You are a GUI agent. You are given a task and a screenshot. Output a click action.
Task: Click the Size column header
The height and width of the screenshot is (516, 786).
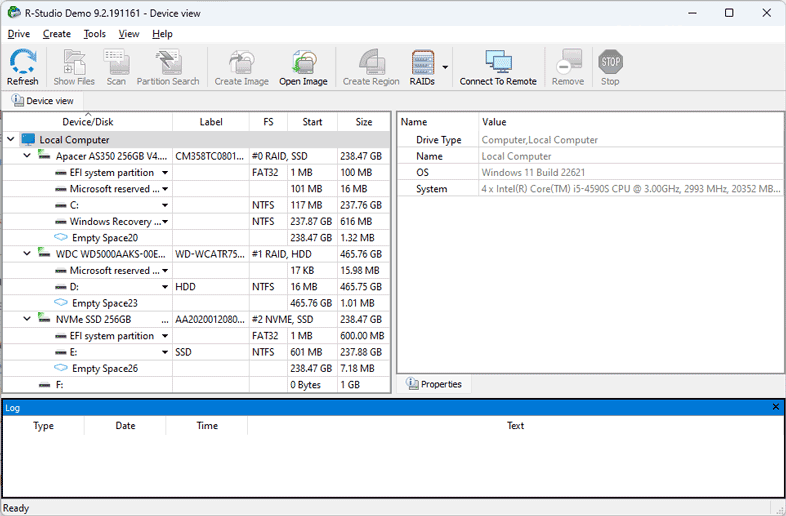(x=364, y=122)
